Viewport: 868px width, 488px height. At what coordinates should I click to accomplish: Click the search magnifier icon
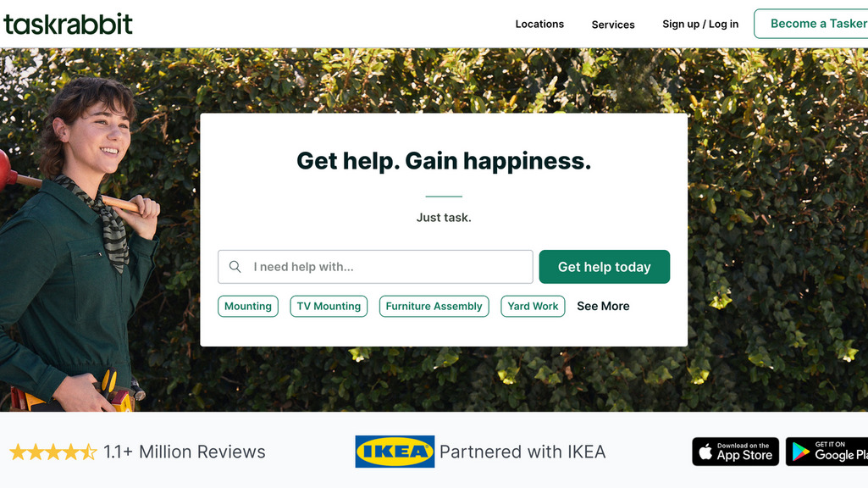click(235, 267)
